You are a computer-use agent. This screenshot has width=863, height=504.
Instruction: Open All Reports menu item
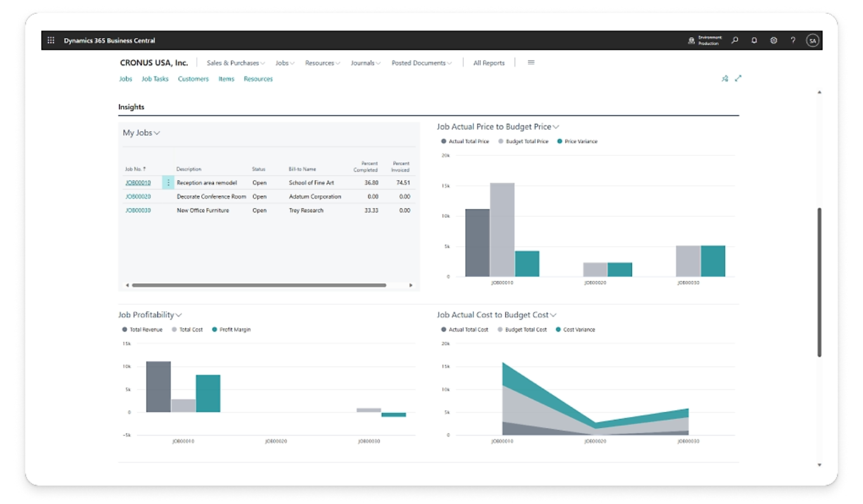pos(489,63)
